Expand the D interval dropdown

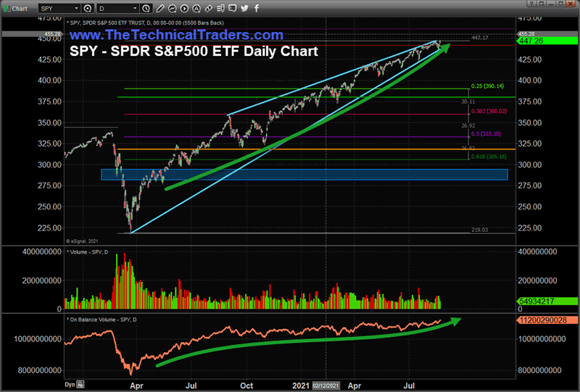click(x=135, y=8)
